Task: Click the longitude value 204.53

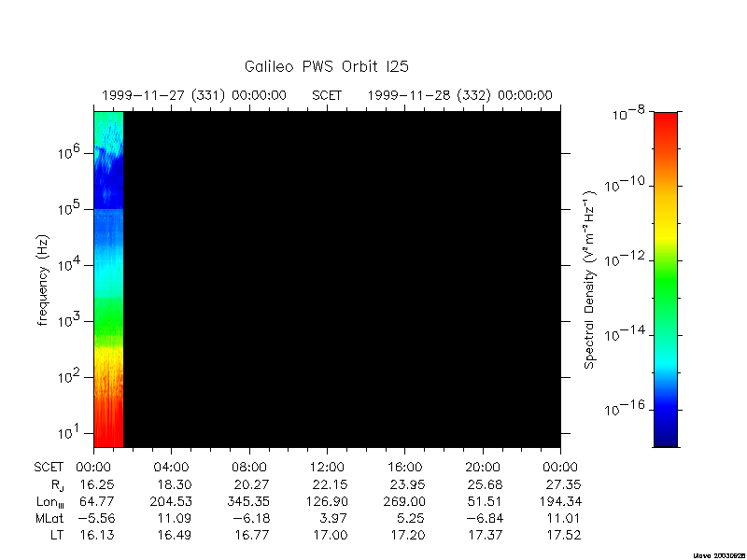Action: tap(171, 501)
